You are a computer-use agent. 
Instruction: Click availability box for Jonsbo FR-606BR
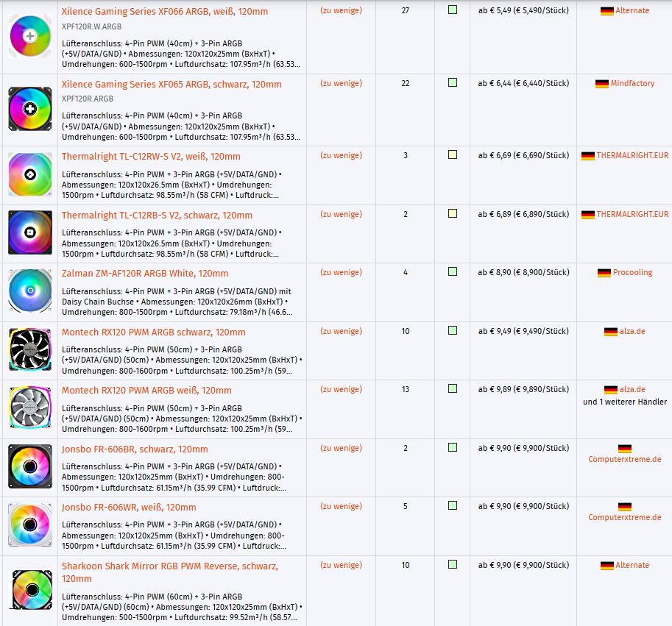point(453,447)
